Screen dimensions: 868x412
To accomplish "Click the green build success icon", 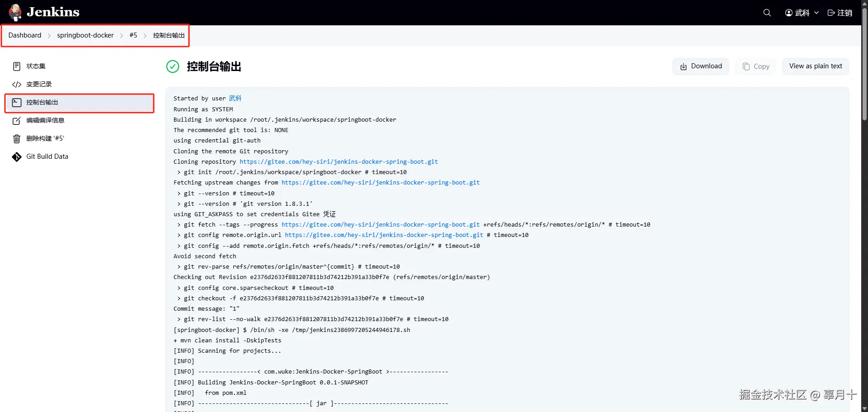I will [173, 67].
